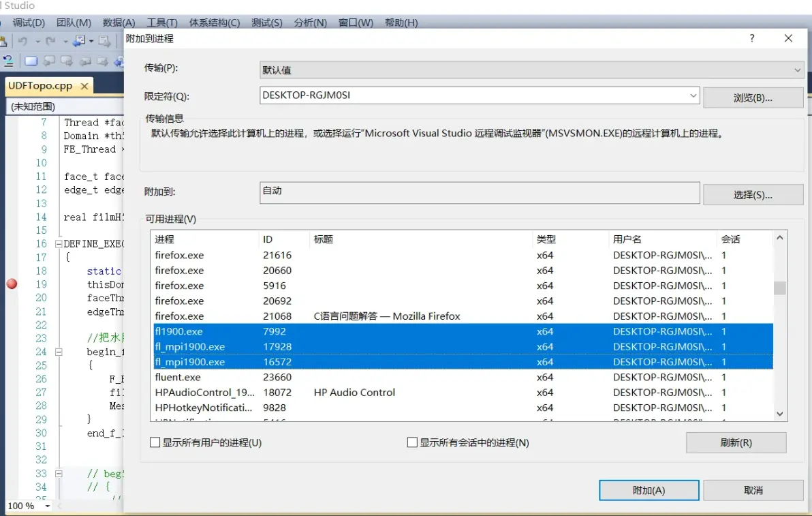The image size is (812, 516).
Task: Collapse the code block at line 16
Action: point(59,244)
